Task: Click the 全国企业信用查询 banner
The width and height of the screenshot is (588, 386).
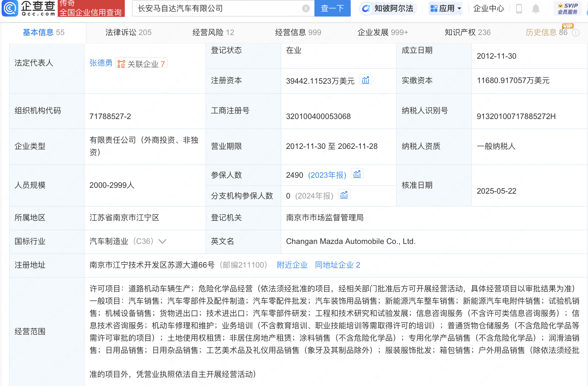Action: pyautogui.click(x=91, y=8)
